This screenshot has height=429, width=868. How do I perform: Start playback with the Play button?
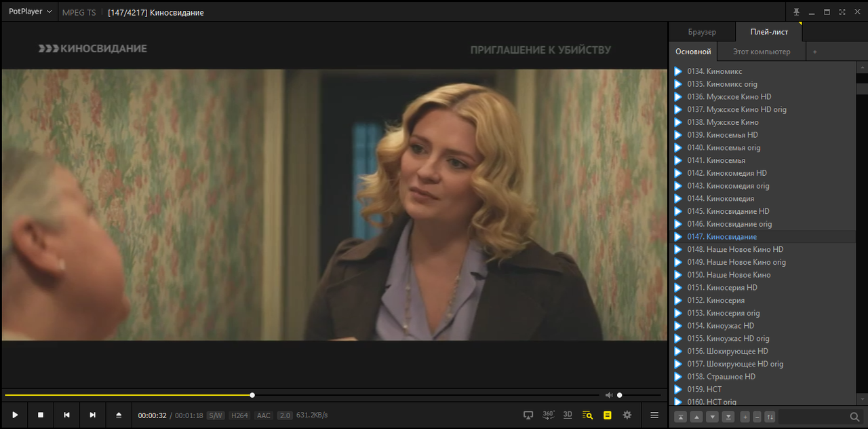click(15, 415)
